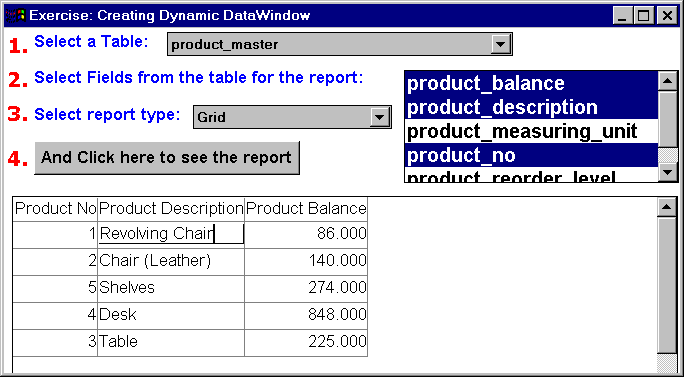Viewport: 684px width, 377px height.
Task: Click the 'Select report type:' label
Action: pos(107,114)
